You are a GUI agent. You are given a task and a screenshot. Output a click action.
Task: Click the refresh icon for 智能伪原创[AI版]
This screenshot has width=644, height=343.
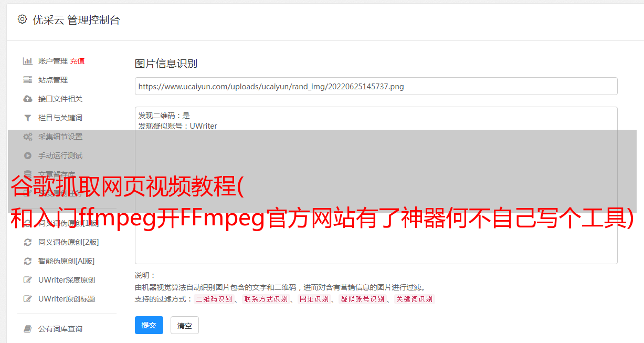coord(28,261)
